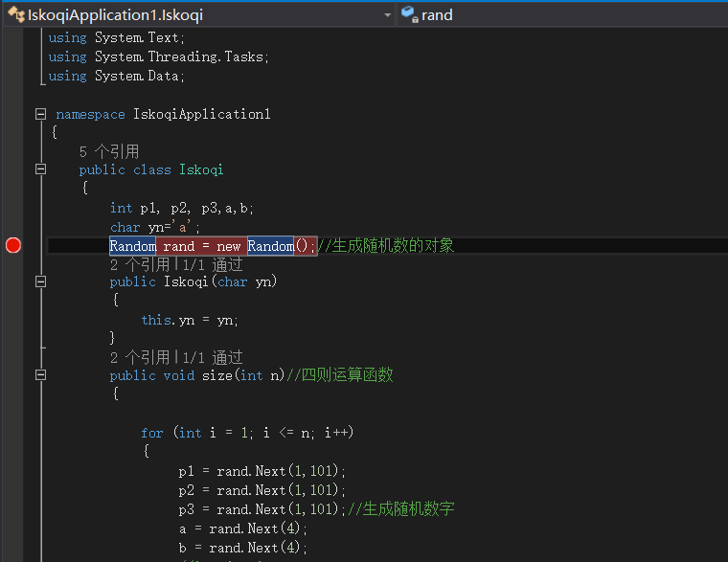Click the comment '//生成随机数的对象'

(386, 245)
